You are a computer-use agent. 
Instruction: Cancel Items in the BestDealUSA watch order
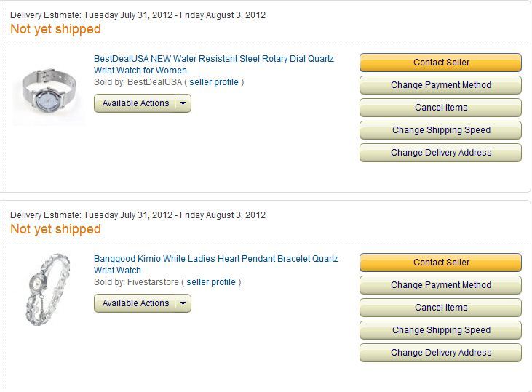(x=441, y=108)
